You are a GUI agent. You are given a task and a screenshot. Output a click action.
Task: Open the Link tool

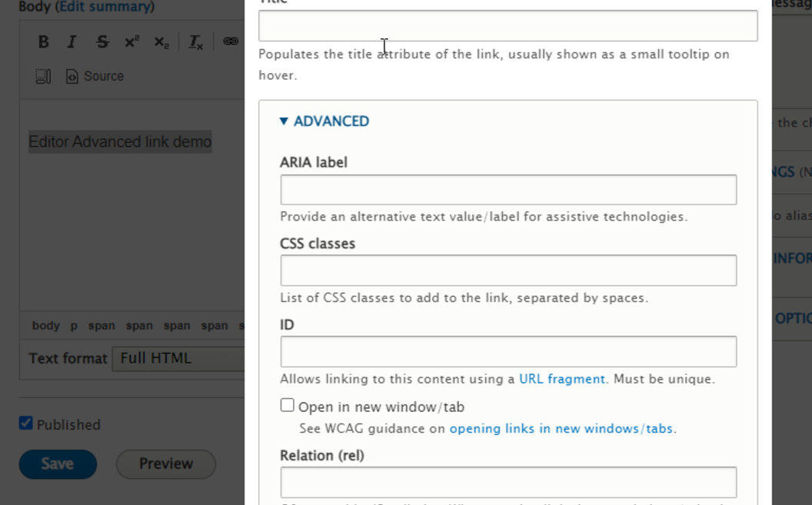[x=230, y=41]
